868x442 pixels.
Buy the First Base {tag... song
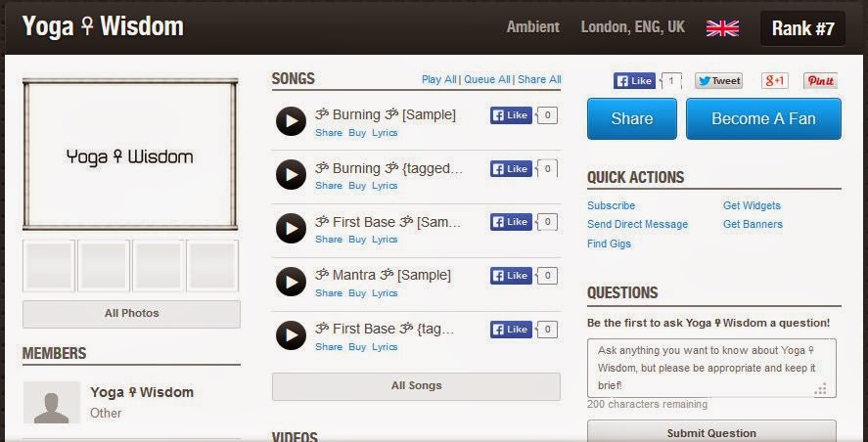pos(357,347)
